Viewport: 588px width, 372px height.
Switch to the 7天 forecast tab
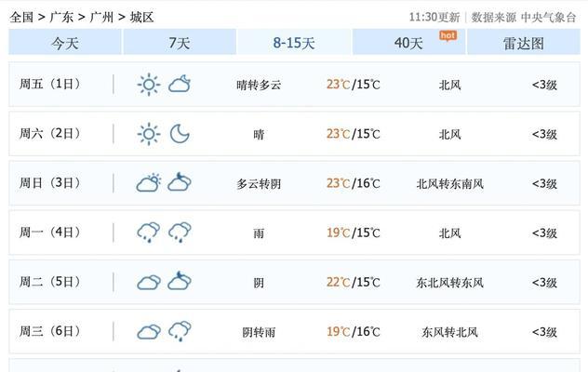(x=180, y=42)
